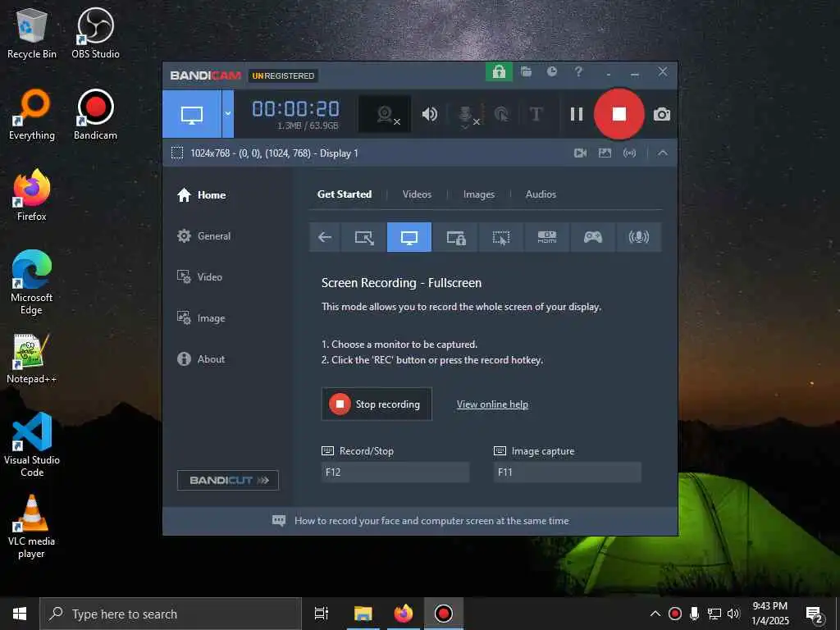Take a screenshot with the camera icon

coord(662,114)
